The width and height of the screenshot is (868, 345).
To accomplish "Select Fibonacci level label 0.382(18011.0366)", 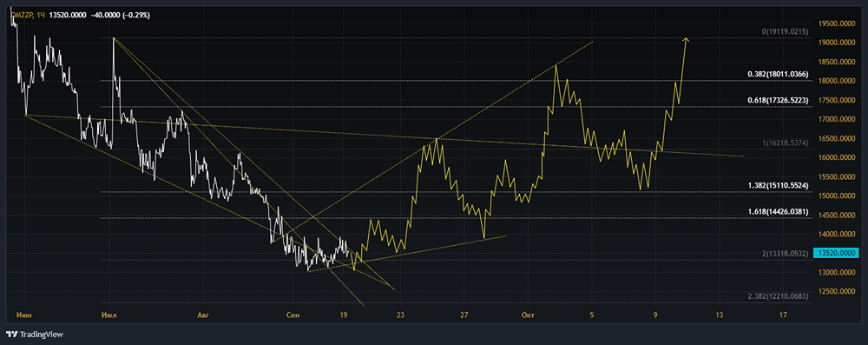I will [779, 75].
